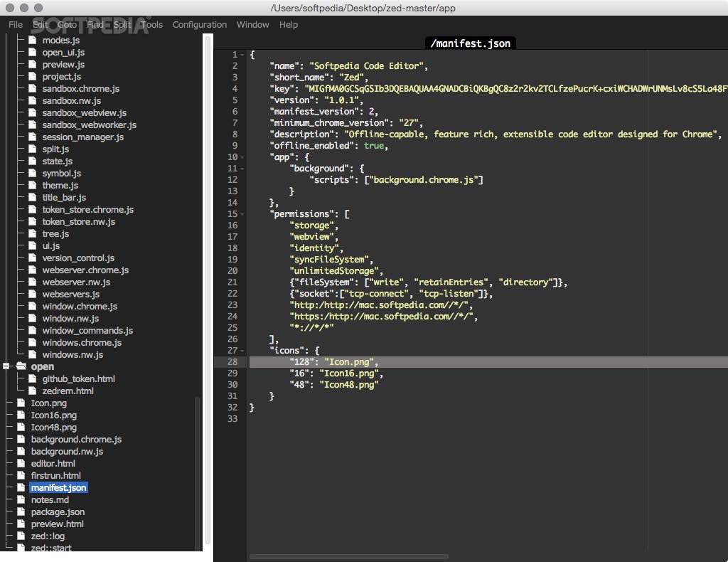Screen dimensions: 728x562
Task: Open the Goto menu
Action: click(x=67, y=25)
